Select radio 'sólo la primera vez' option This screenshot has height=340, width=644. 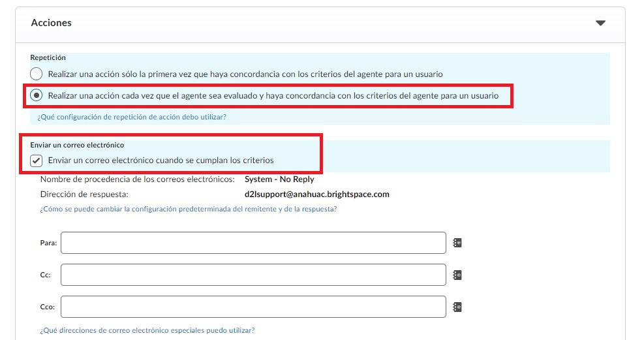coord(37,74)
